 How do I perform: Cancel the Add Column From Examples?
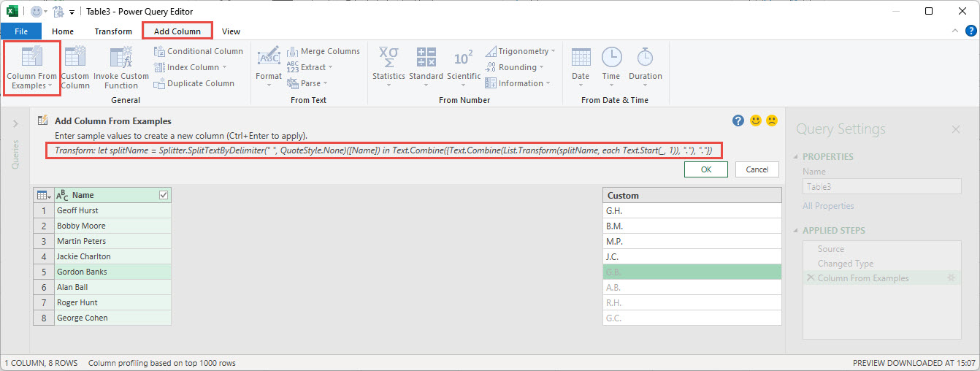pos(757,169)
